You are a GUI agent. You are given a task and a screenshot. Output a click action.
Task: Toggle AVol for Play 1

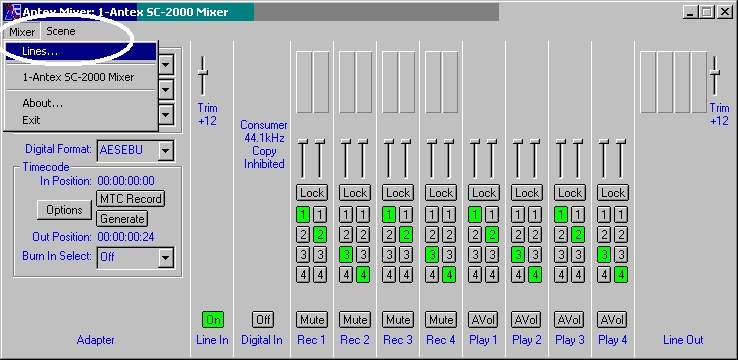484,320
